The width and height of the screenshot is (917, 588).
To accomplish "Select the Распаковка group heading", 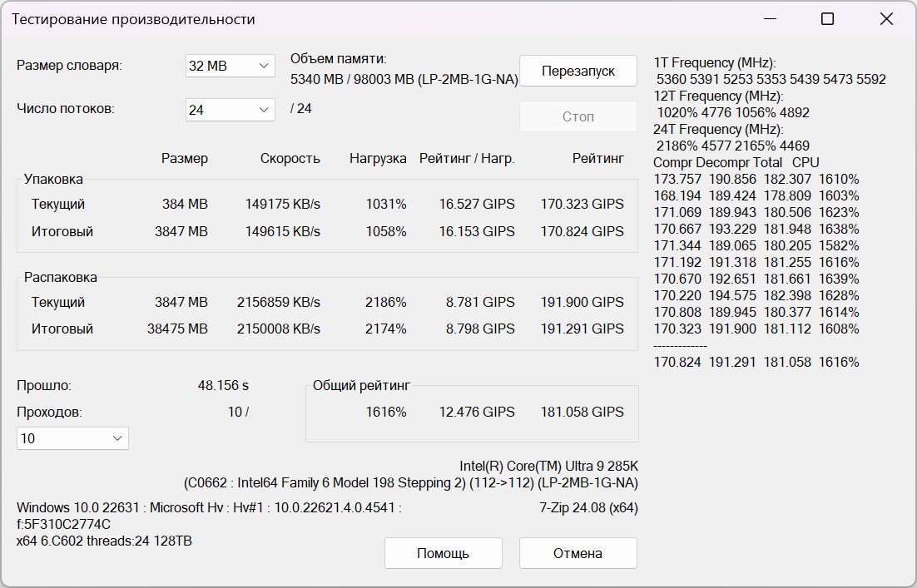I will tap(60, 277).
